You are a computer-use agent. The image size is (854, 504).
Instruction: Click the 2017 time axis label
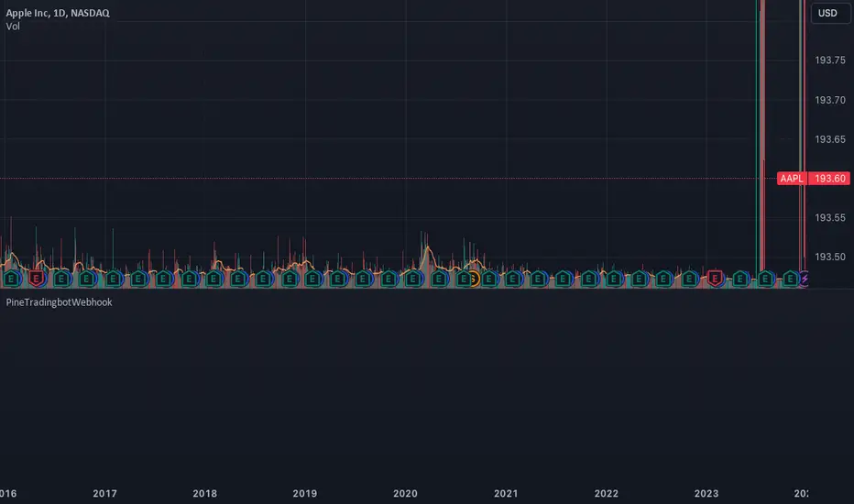pyautogui.click(x=104, y=493)
